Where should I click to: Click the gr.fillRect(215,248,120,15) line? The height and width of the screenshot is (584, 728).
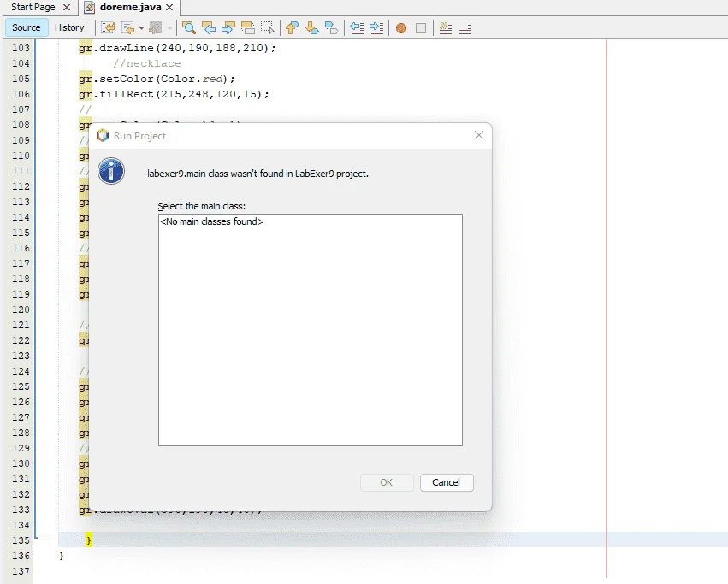click(x=175, y=94)
